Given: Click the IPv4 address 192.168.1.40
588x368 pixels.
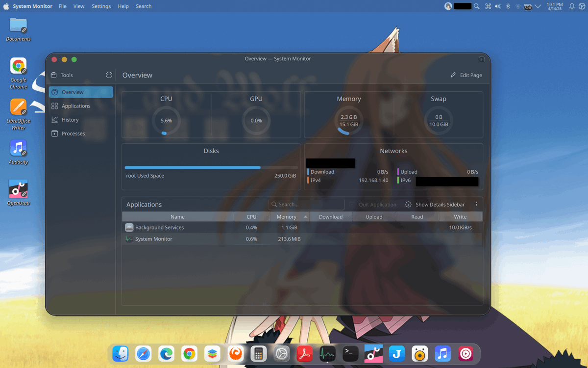Looking at the screenshot, I should [x=373, y=181].
